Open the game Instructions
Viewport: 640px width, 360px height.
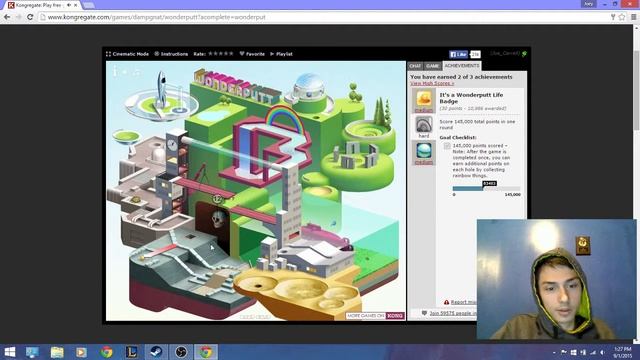[x=171, y=54]
